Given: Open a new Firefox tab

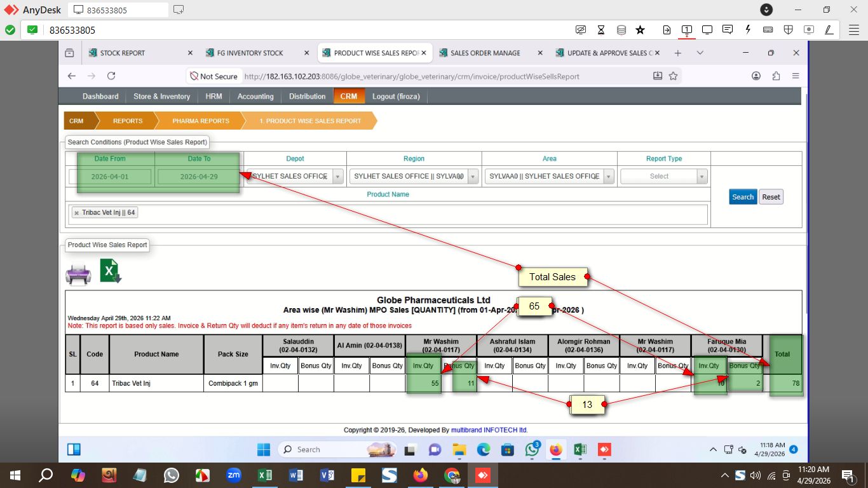Looking at the screenshot, I should click(678, 53).
